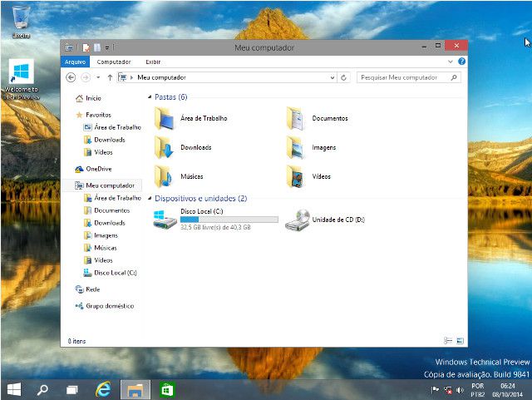532x400 pixels.
Task: Click the address bar path field
Action: 227,77
